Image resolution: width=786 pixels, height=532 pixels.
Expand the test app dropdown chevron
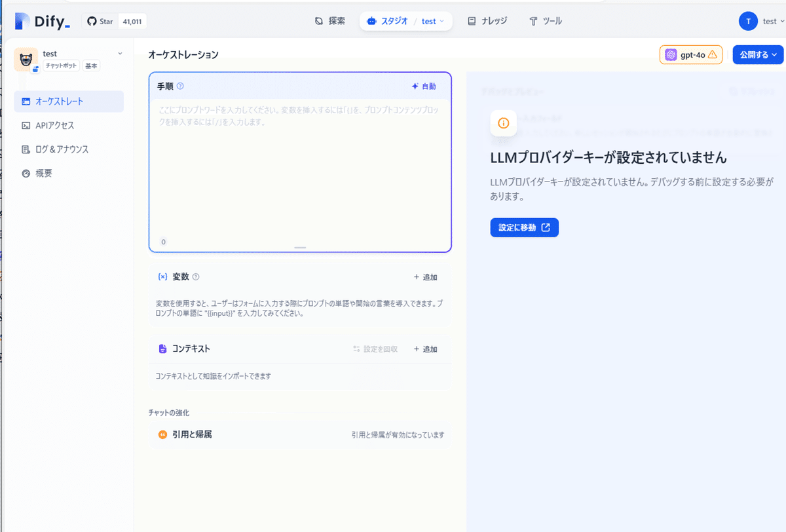[119, 54]
